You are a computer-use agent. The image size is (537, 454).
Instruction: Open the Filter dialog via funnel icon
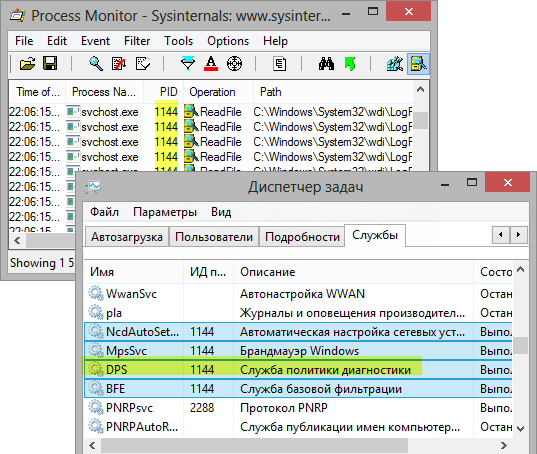[188, 64]
